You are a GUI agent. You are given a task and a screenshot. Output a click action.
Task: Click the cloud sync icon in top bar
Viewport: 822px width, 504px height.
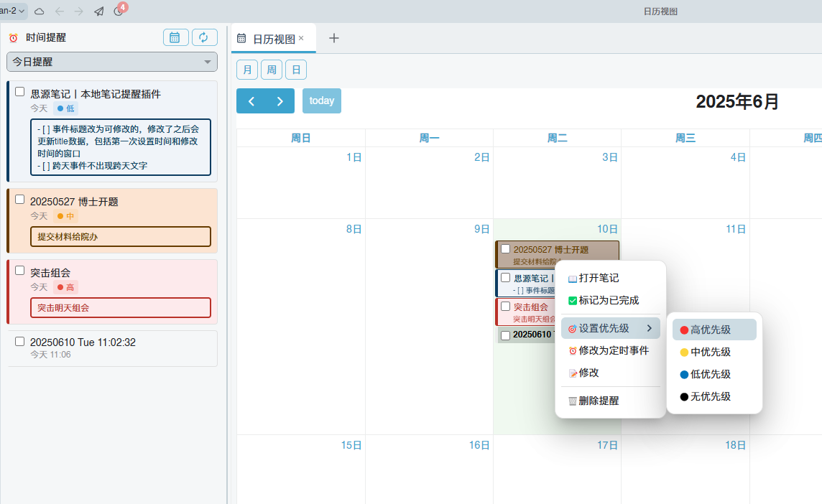[40, 11]
